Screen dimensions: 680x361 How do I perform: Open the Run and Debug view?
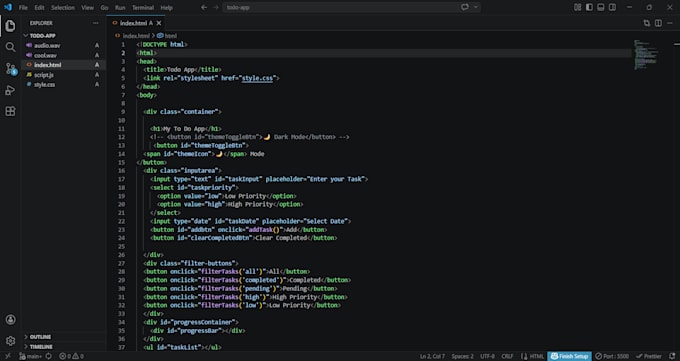10,90
